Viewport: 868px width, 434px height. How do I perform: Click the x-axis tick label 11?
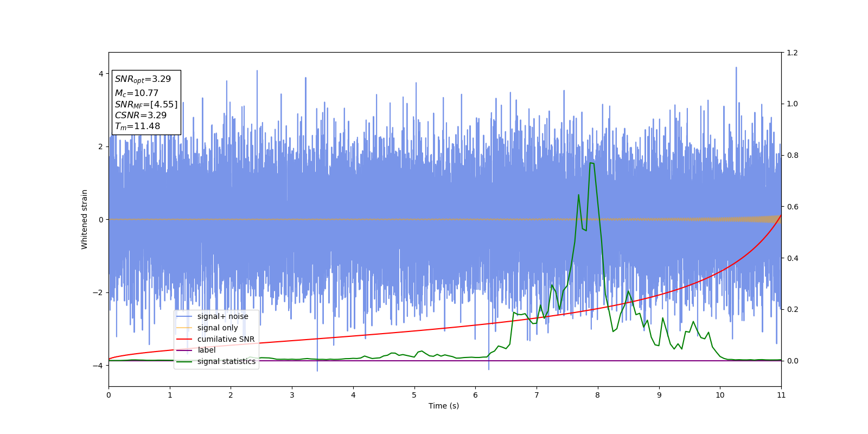tap(781, 395)
